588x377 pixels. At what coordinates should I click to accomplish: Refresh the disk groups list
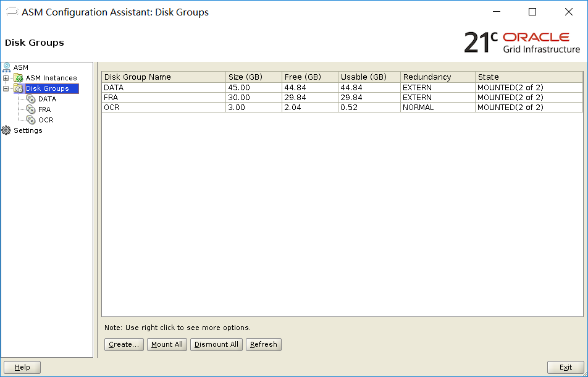point(264,344)
